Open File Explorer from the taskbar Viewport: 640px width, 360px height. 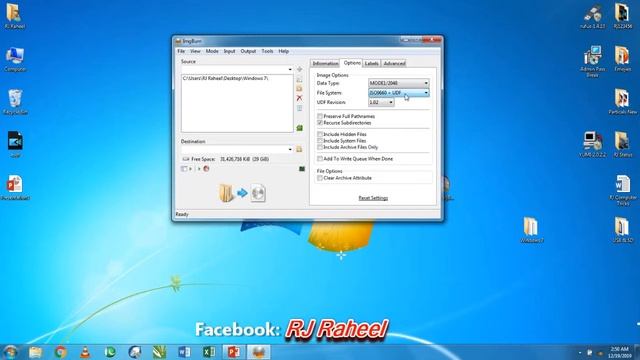click(36, 352)
